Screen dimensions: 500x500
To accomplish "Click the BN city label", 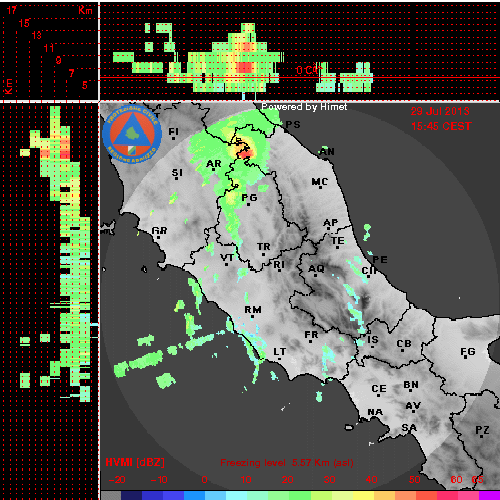I will click(411, 385).
